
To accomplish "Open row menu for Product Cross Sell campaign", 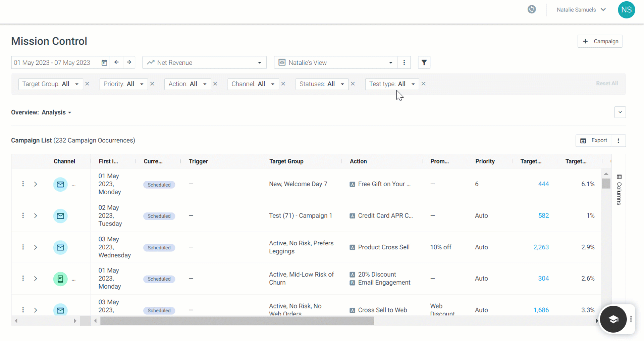I will (x=23, y=247).
